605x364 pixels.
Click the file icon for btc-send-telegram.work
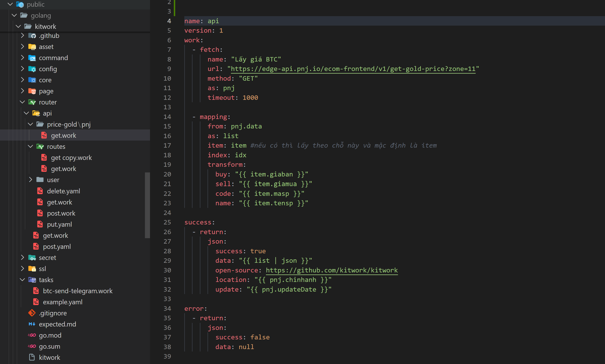click(x=36, y=291)
